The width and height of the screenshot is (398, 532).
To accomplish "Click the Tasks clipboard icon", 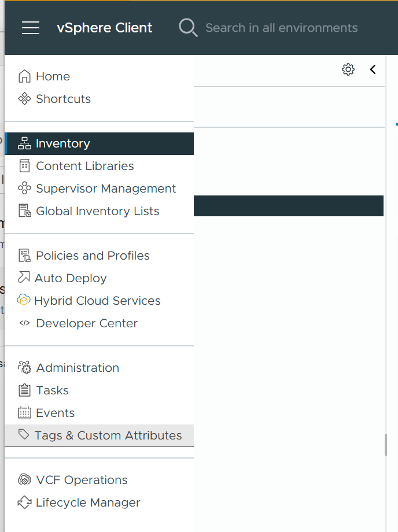I will pyautogui.click(x=24, y=390).
